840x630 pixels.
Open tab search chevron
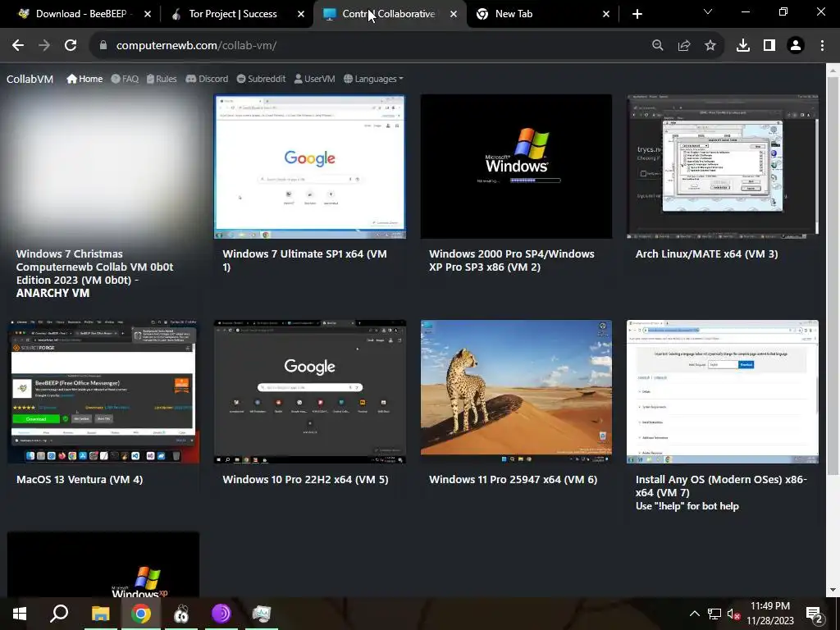(x=708, y=11)
